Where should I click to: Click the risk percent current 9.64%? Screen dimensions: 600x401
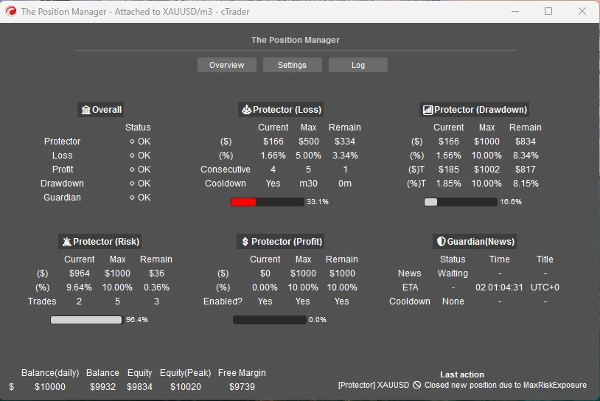[79, 288]
